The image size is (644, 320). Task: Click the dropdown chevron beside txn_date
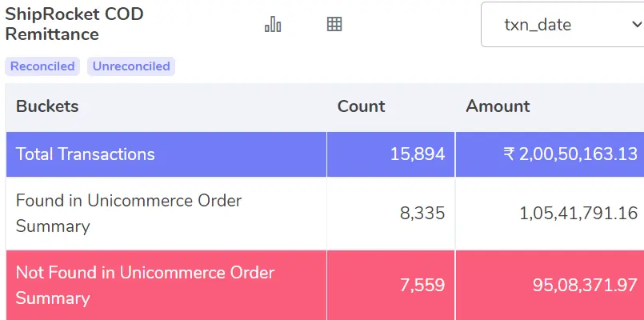pos(636,25)
